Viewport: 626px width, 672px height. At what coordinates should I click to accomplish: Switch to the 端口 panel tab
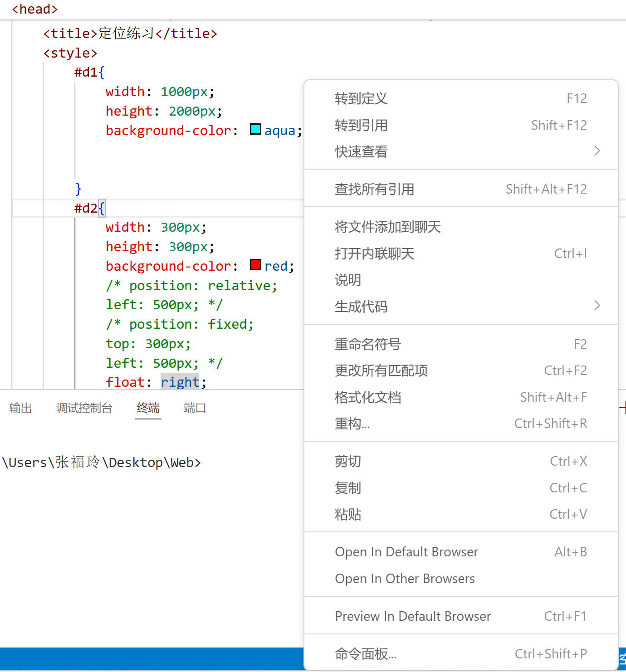click(x=195, y=408)
